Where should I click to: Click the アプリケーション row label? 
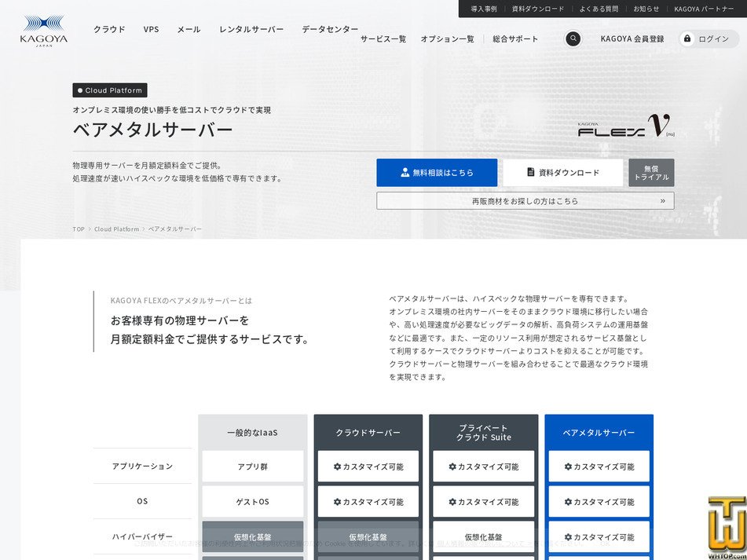tap(142, 467)
